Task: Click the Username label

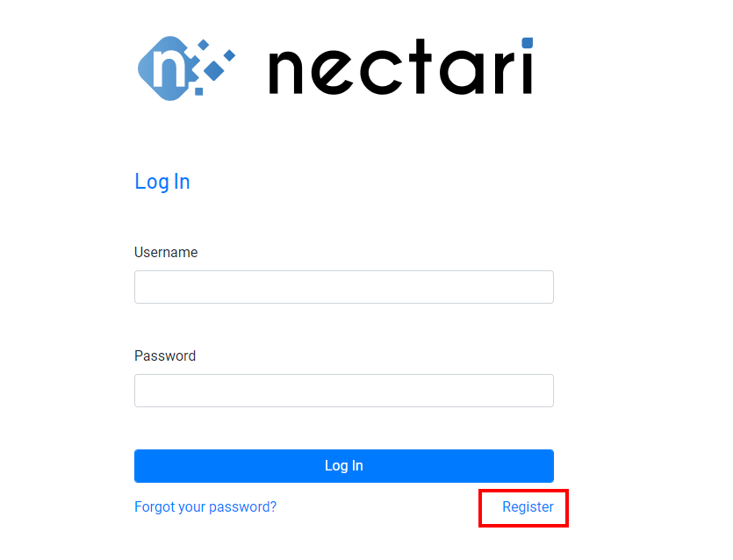Action: [166, 253]
